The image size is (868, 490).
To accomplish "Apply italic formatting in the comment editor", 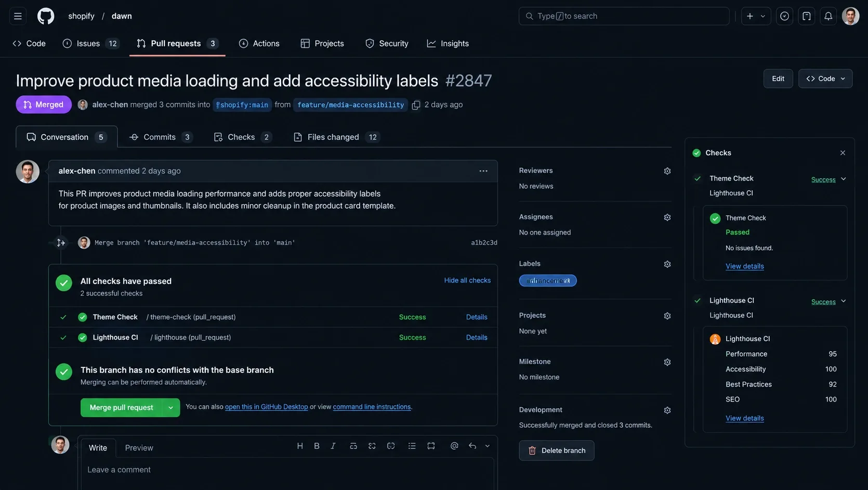I will click(x=333, y=446).
